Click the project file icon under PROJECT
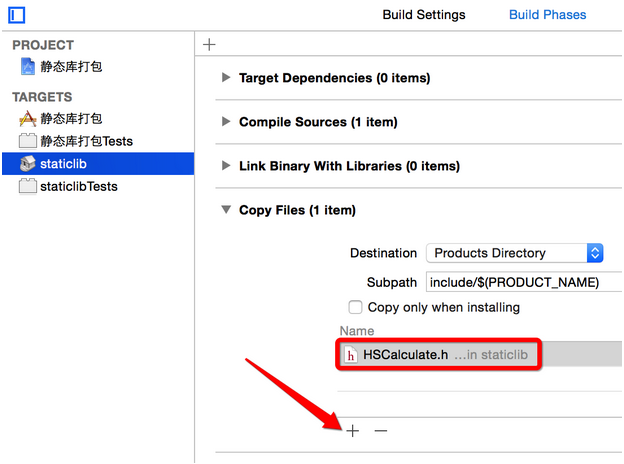The width and height of the screenshot is (624, 464). point(27,67)
